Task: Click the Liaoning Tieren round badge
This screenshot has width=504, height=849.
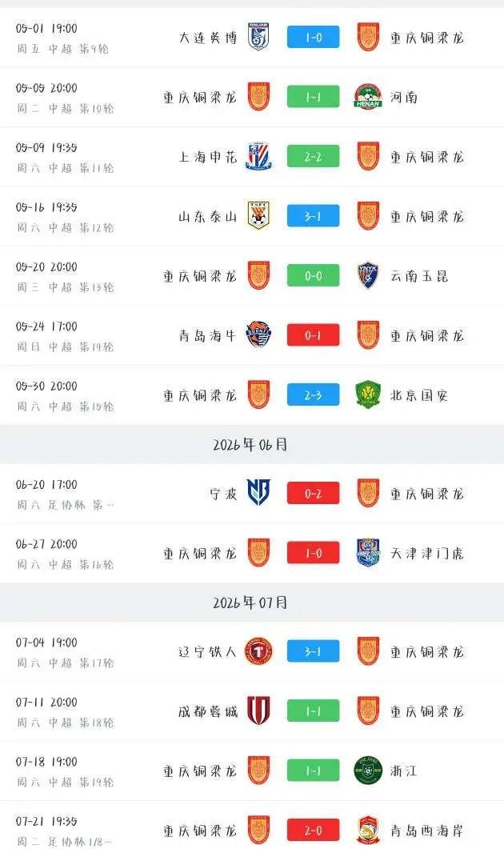Action: point(258,651)
